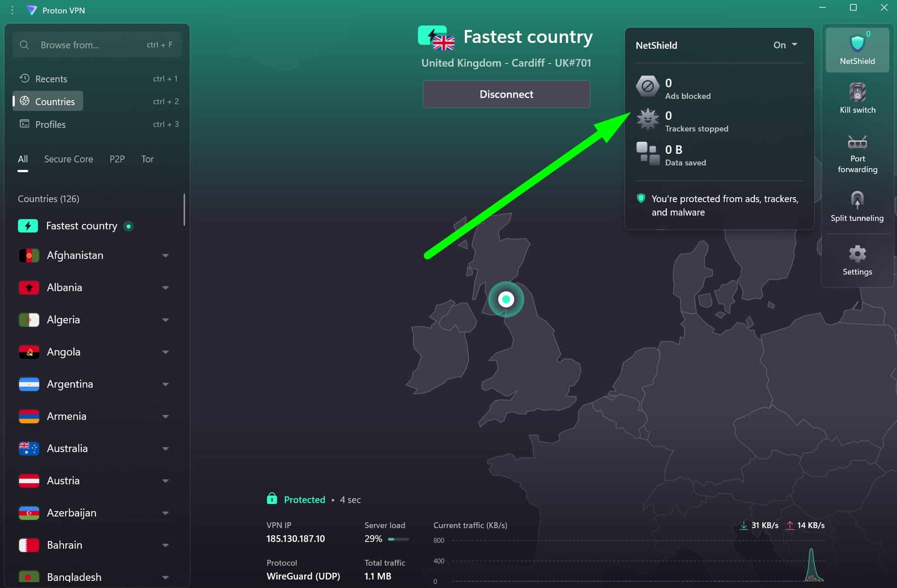
Task: Click the Fastest country lightning icon in list
Action: [28, 226]
